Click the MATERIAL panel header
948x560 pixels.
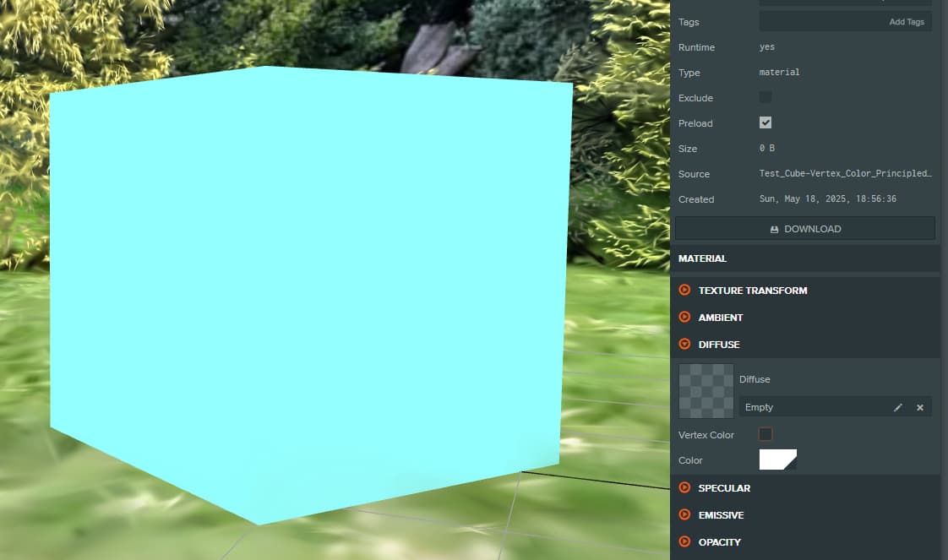pos(804,258)
